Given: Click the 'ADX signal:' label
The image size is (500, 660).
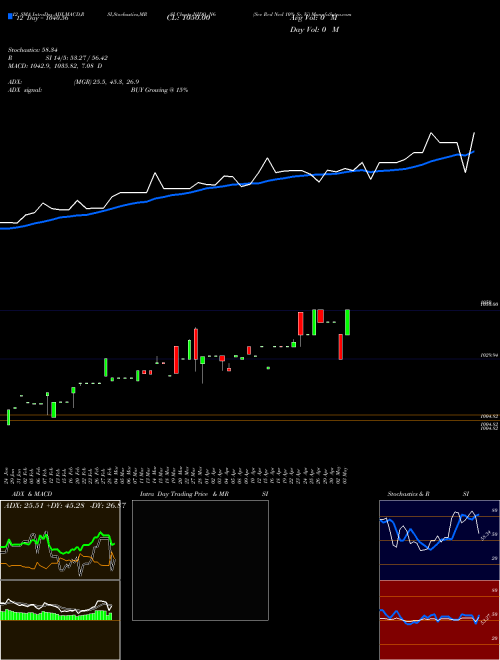Looking at the screenshot, I should [25, 90].
